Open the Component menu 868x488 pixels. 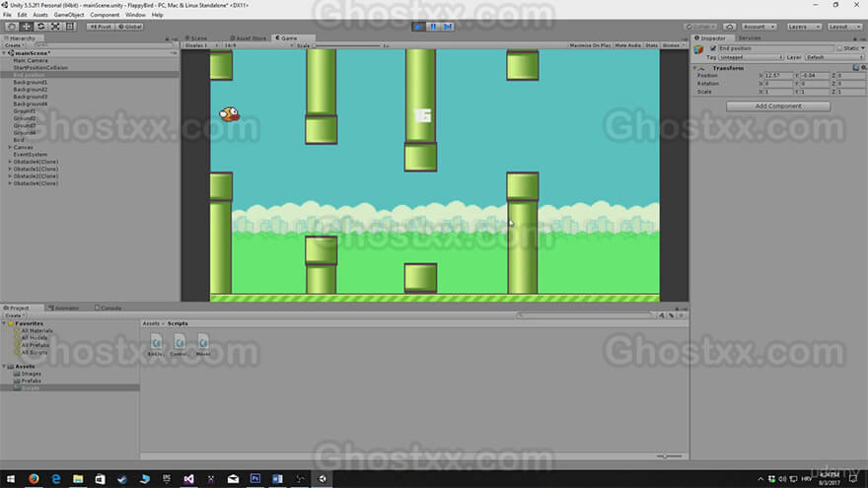coord(105,15)
